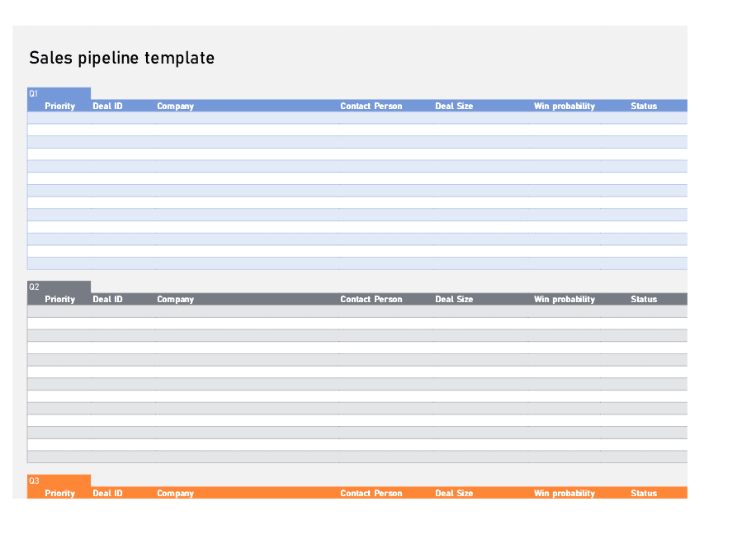Click the Status header in Q2
This screenshot has width=756, height=535.
pos(644,299)
